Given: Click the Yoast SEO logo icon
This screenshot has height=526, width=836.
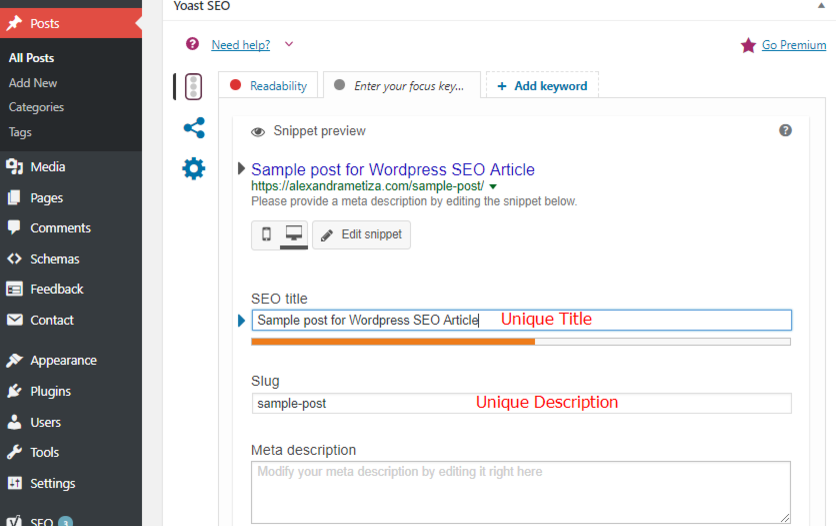Looking at the screenshot, I should (14, 521).
